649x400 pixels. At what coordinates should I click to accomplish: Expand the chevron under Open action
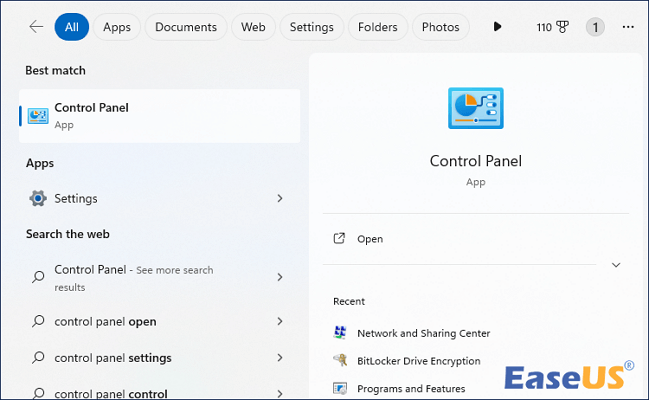click(616, 265)
